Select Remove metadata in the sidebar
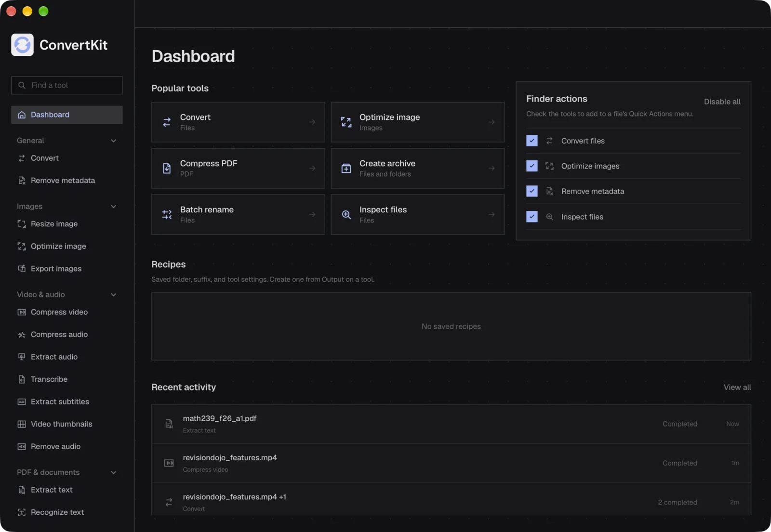771x532 pixels. click(66, 181)
